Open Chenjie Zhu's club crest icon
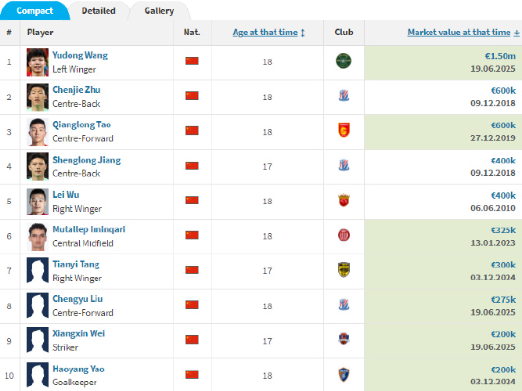The width and height of the screenshot is (522, 391). pos(344,96)
